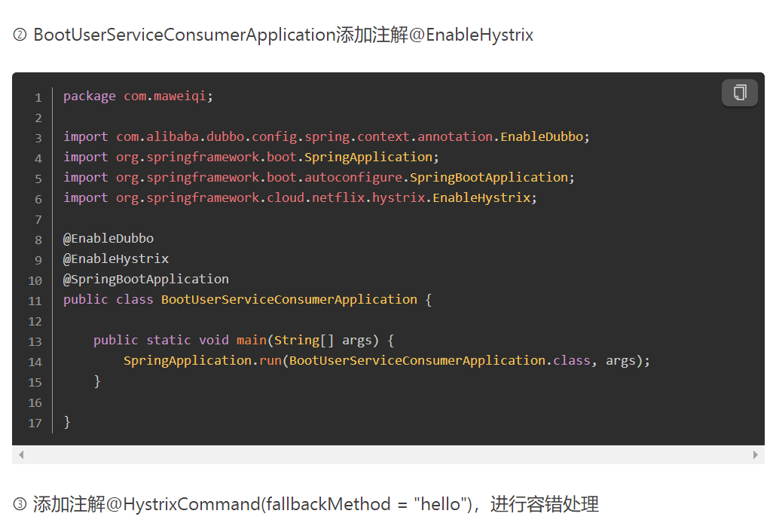The height and width of the screenshot is (532, 770).
Task: Click line number 12 in the gutter
Action: 35,321
